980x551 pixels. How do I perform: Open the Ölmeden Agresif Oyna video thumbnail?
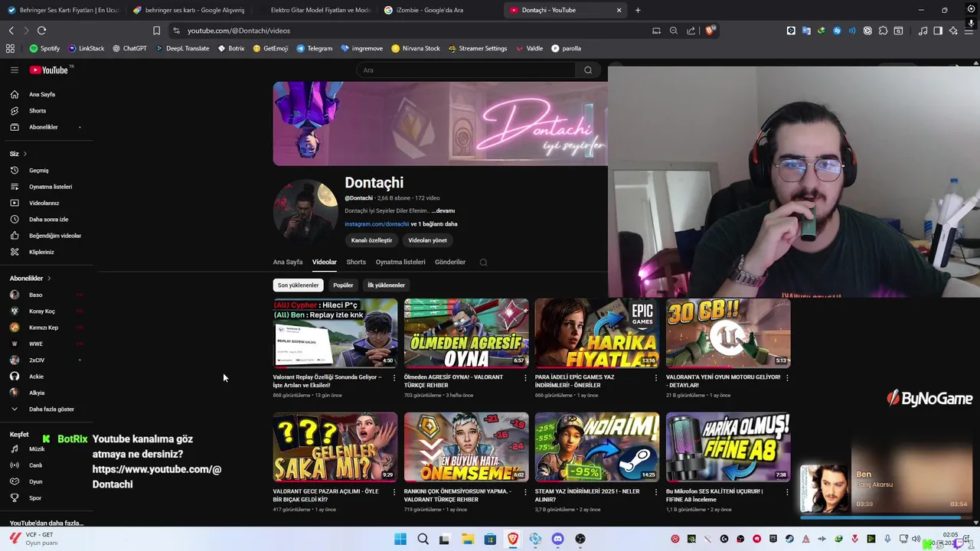point(466,333)
